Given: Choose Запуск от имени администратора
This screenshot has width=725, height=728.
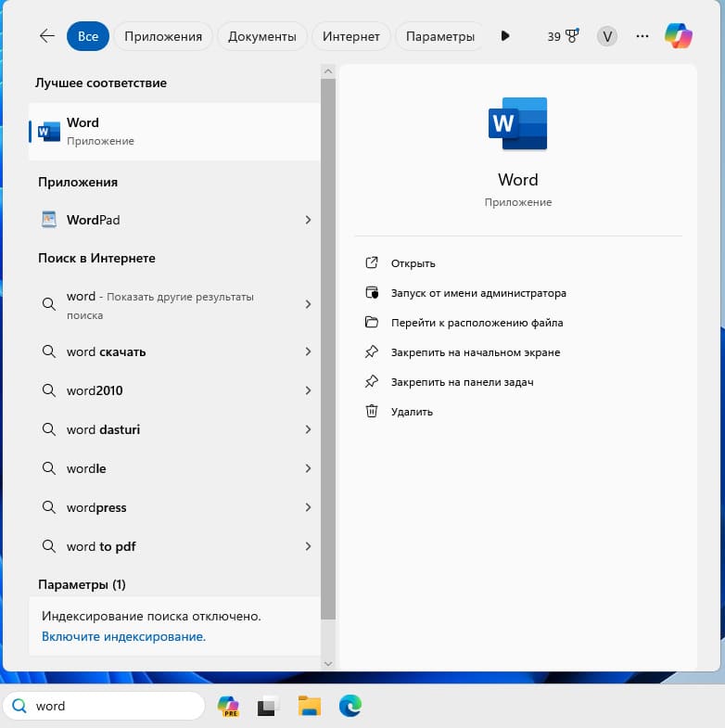Looking at the screenshot, I should click(478, 293).
